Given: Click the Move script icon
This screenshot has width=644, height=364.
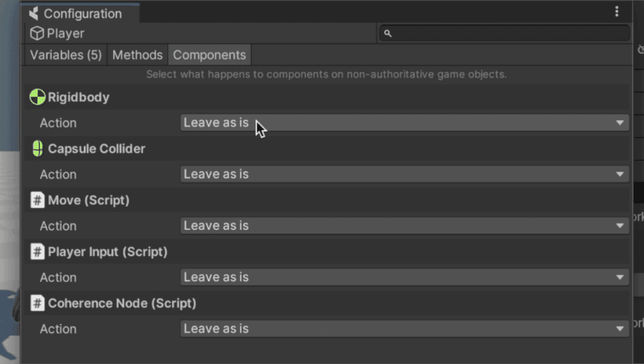Looking at the screenshot, I should (38, 200).
